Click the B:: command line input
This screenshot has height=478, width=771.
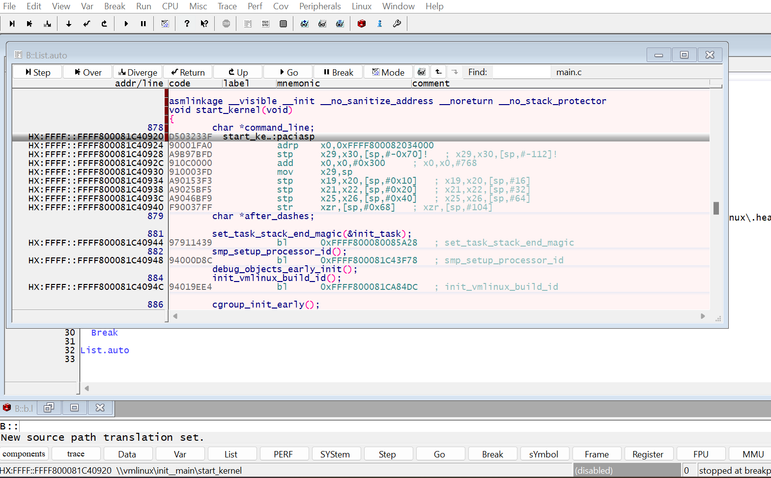tap(395, 426)
